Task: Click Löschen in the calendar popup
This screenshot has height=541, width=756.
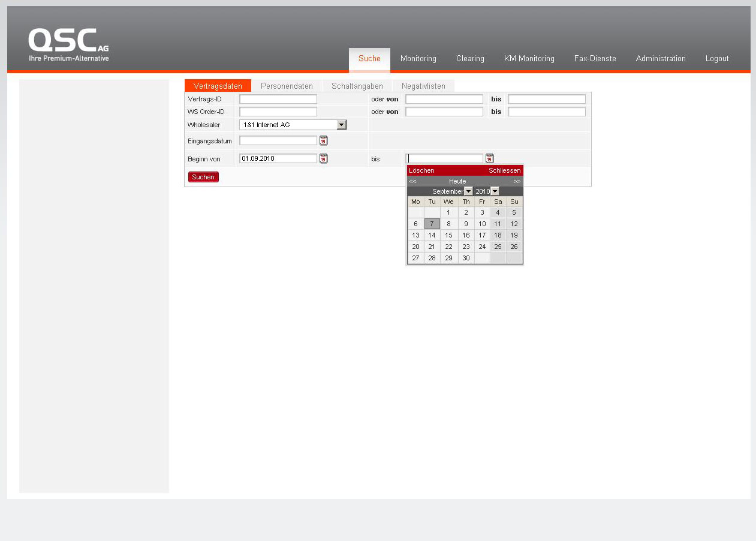Action: pos(421,170)
